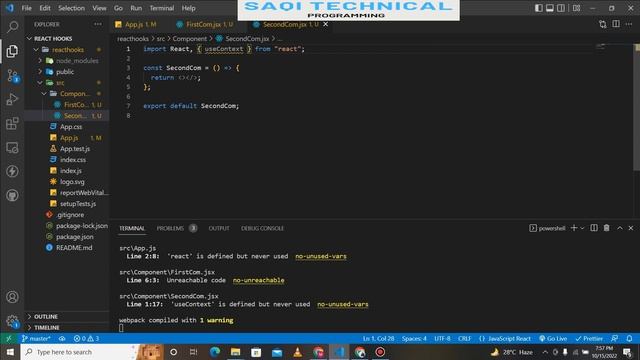Image resolution: width=640 pixels, height=360 pixels.
Task: Collapse the reacthooks folder
Action: tap(36, 49)
